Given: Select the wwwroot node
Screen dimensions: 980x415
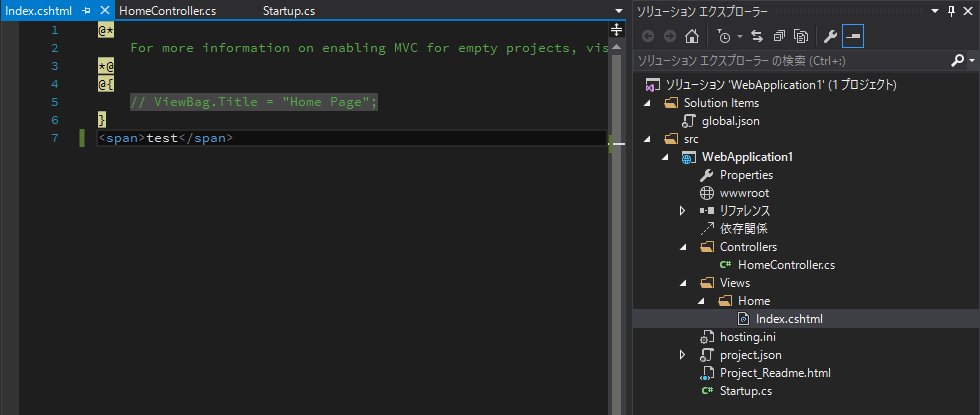Looking at the screenshot, I should (744, 193).
